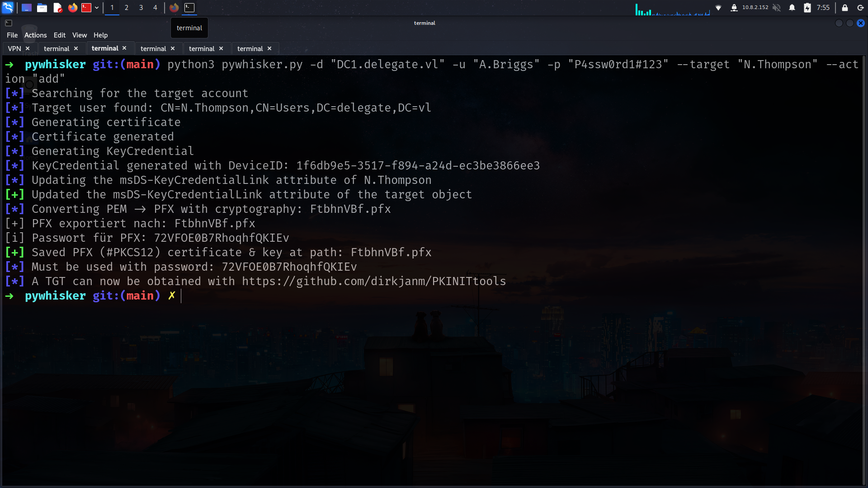Click the 'Generating KeyCredential' line
The image size is (868, 488).
99,151
